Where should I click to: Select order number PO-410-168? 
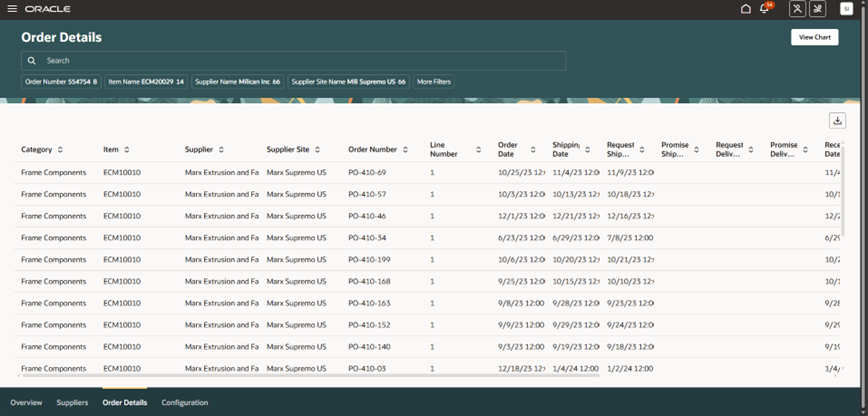(369, 281)
